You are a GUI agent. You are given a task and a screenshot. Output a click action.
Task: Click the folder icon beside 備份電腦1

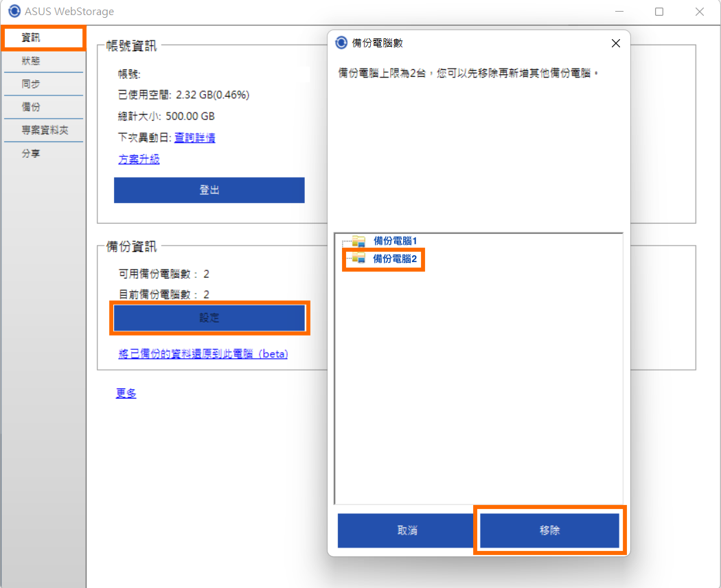coord(358,241)
